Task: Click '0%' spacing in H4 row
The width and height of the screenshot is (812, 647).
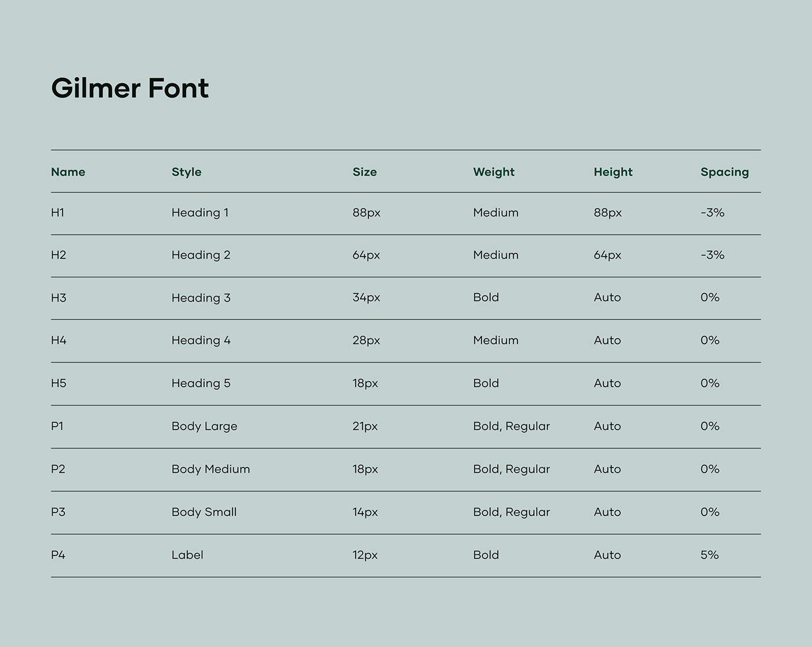Action: pos(710,340)
